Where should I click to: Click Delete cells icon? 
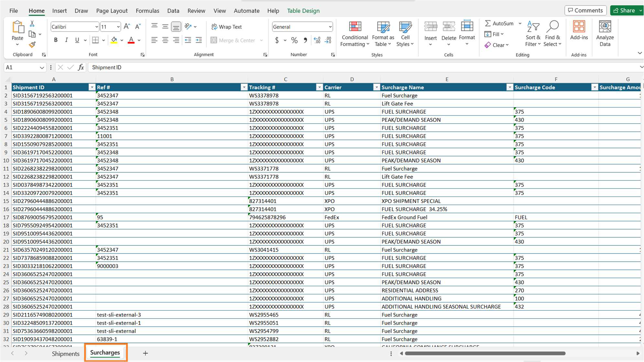tap(449, 27)
